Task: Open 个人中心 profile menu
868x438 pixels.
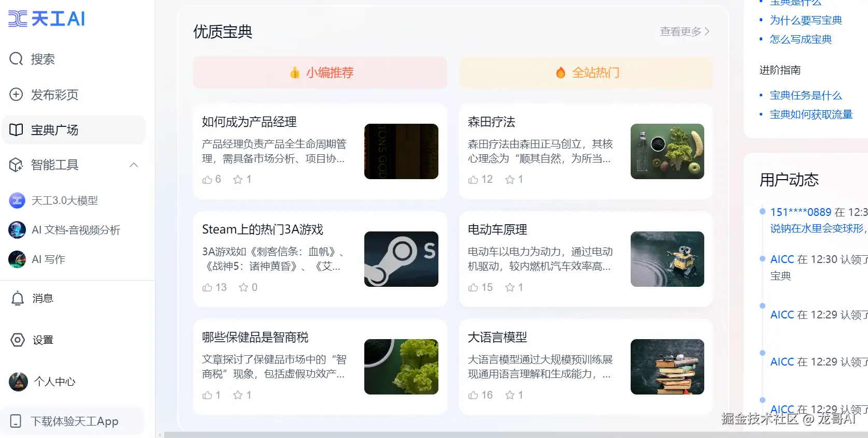Action: coord(42,382)
